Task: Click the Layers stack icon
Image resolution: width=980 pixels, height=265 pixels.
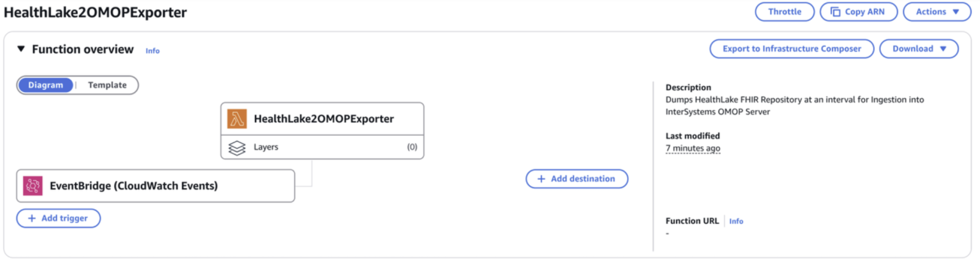Action: 237,148
